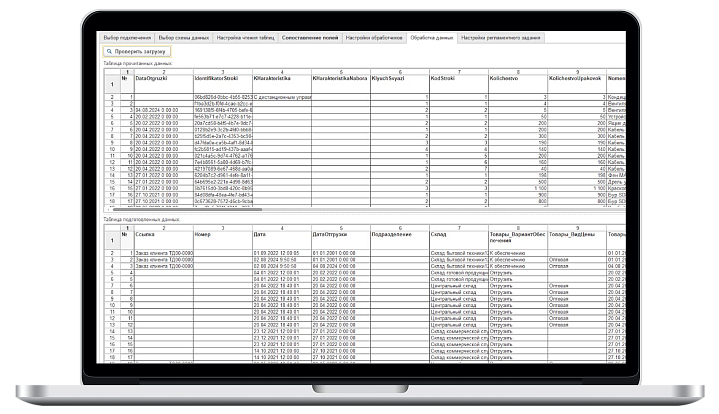
Task: Click the Ссылка column header in lower table
Action: (147, 231)
